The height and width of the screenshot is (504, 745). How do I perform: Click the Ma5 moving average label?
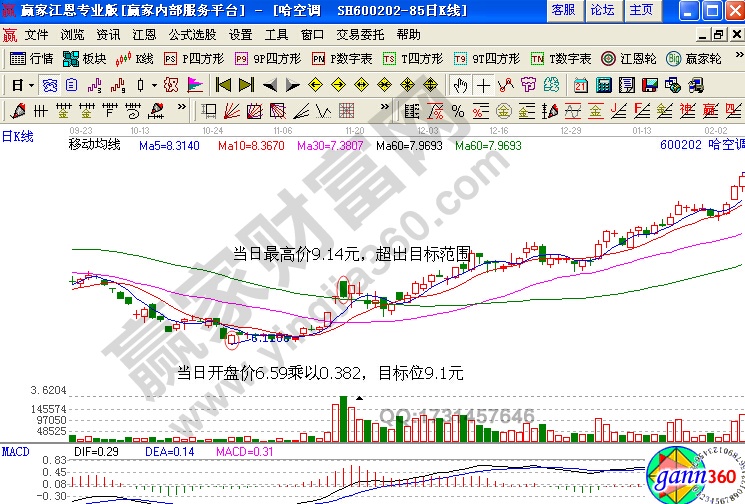click(169, 146)
